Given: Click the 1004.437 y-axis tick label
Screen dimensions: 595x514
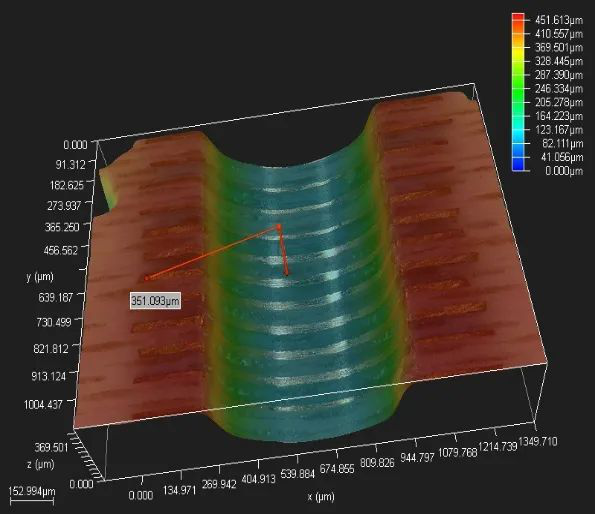Looking at the screenshot, I should click(43, 404).
